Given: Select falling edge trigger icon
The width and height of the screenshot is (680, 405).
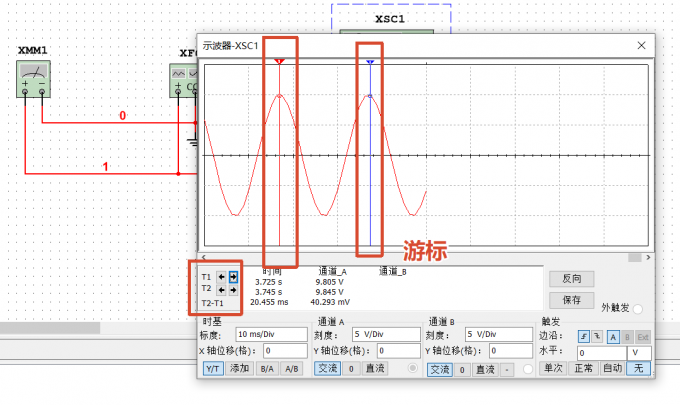Looking at the screenshot, I should coord(598,336).
